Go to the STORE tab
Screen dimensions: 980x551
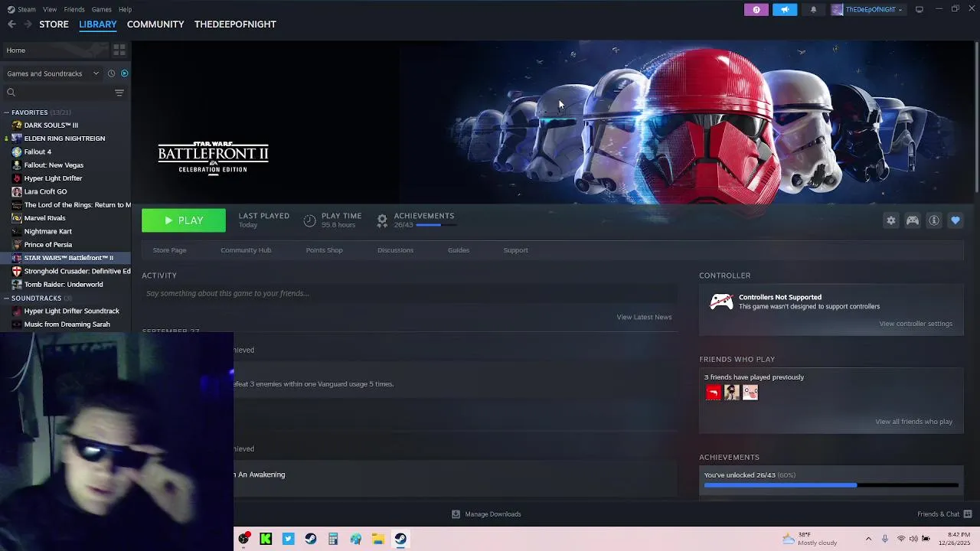tap(54, 24)
